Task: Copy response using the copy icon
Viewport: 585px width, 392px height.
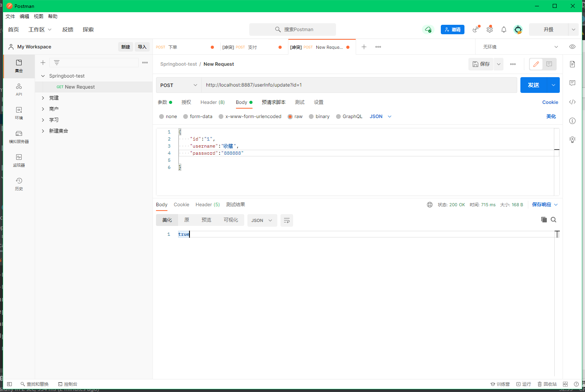Action: click(544, 220)
